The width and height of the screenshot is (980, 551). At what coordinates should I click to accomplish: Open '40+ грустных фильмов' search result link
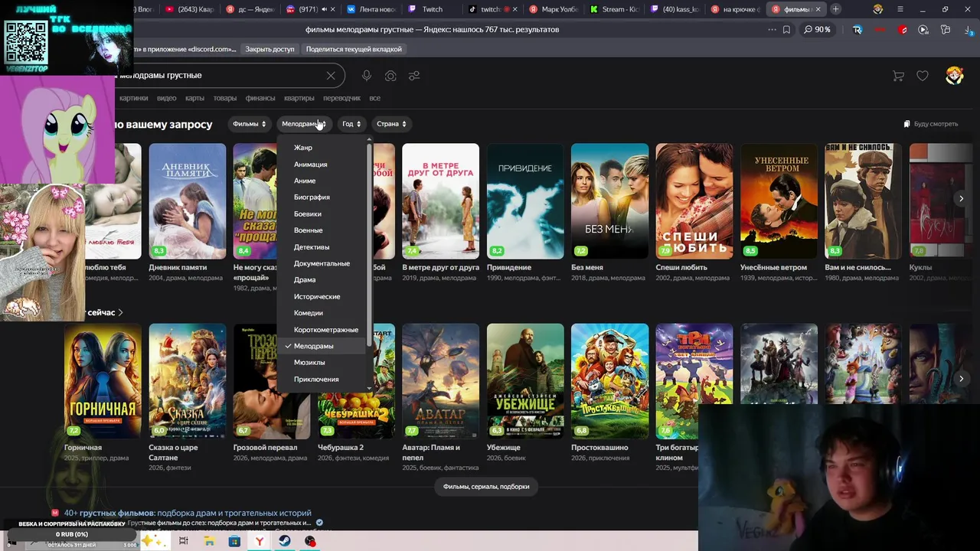click(x=188, y=513)
